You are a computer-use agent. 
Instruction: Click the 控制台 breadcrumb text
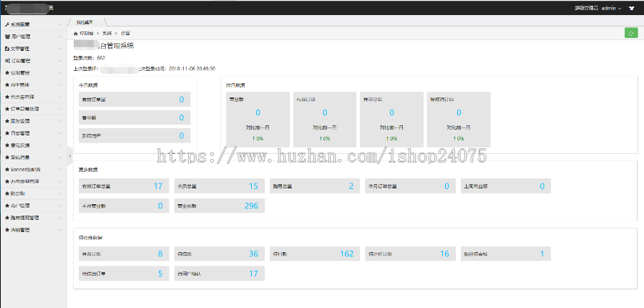pyautogui.click(x=87, y=34)
